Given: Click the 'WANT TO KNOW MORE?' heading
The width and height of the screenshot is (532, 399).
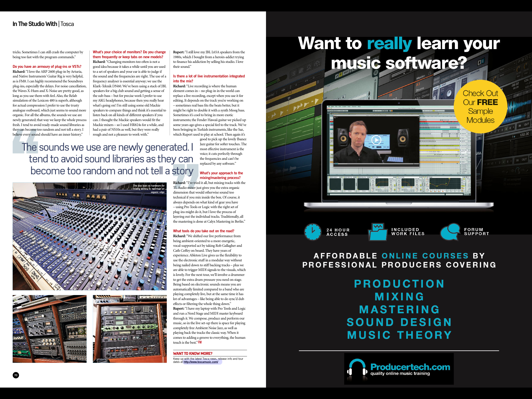Looking at the screenshot, I should pos(193,354).
